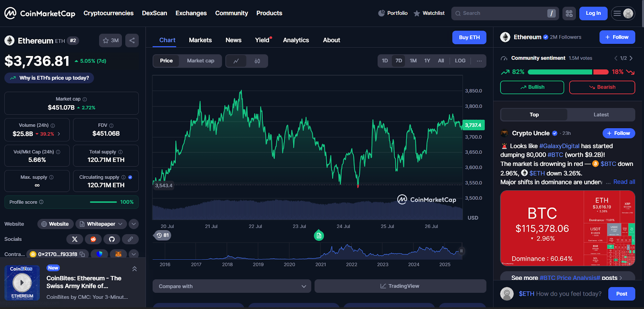Click the Search input field
This screenshot has width=644, height=309.
click(505, 13)
